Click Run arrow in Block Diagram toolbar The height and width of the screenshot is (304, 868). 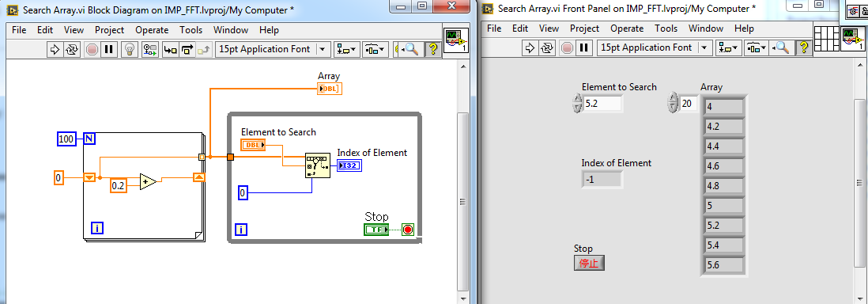point(55,49)
